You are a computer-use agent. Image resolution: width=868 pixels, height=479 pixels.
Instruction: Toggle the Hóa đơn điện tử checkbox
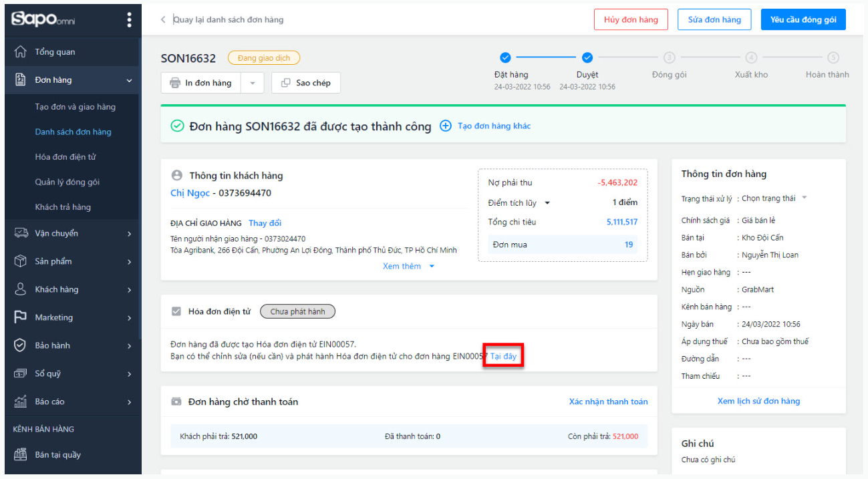tap(176, 311)
